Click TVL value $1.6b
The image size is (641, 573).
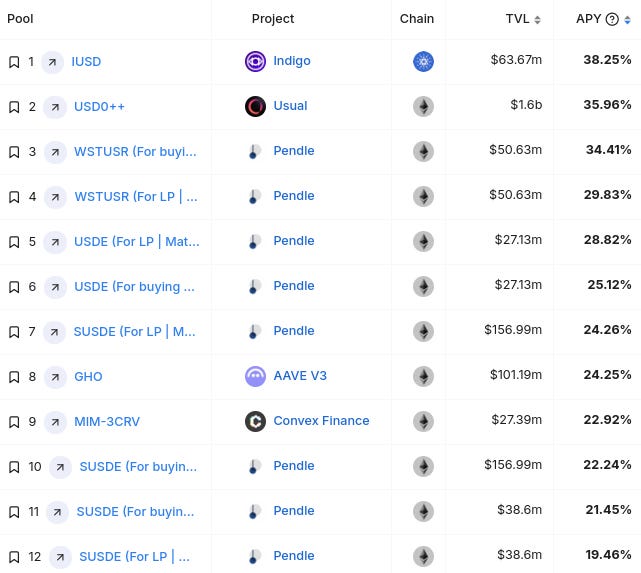526,105
